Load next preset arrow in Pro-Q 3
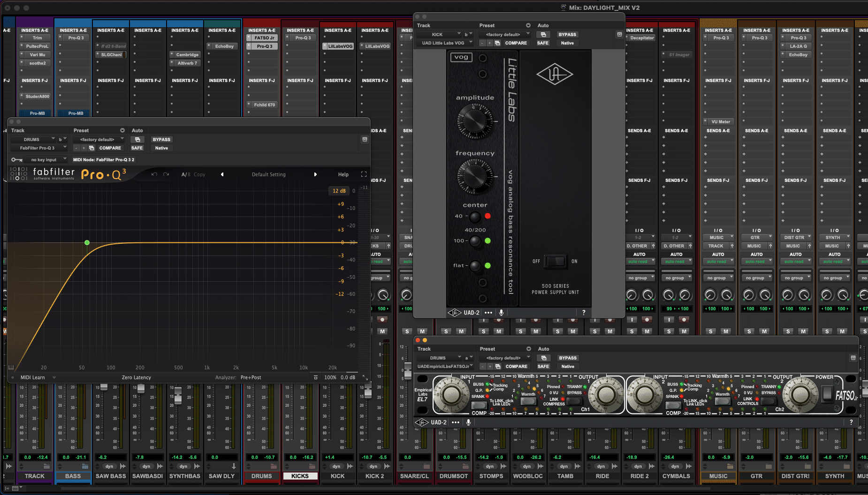Screen dimensions: 868x495 [x=315, y=174]
